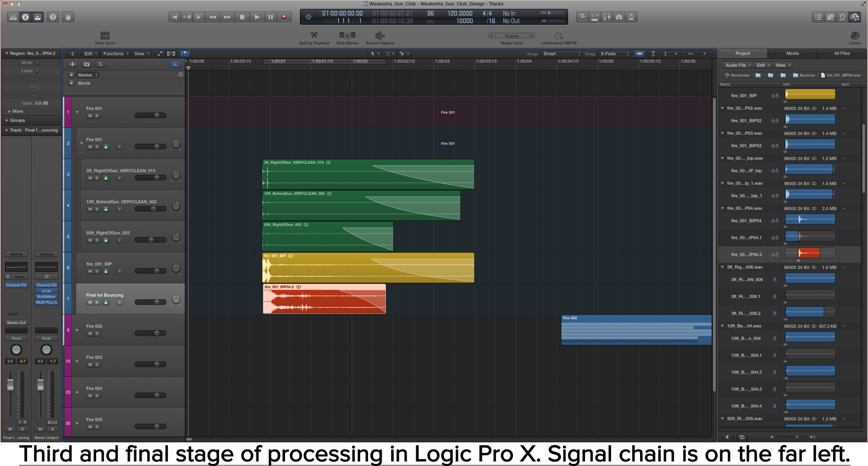The image size is (868, 466).
Task: Click the Stop transport button
Action: [242, 17]
